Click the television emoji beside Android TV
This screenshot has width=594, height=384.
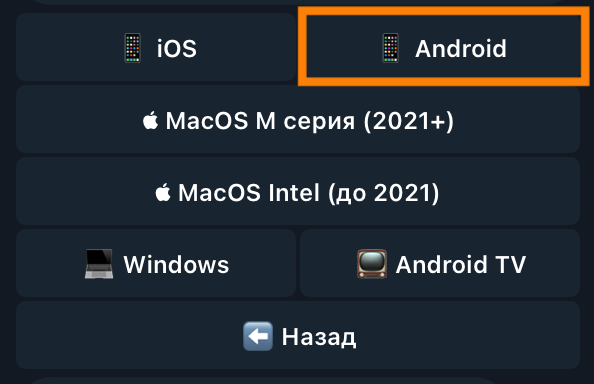tap(372, 264)
